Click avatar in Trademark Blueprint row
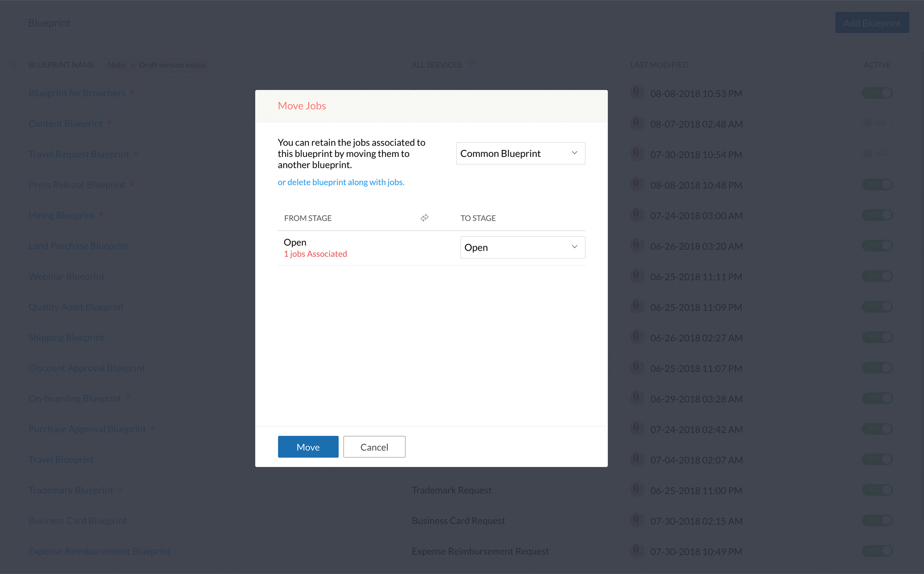The height and width of the screenshot is (574, 924). click(x=637, y=490)
